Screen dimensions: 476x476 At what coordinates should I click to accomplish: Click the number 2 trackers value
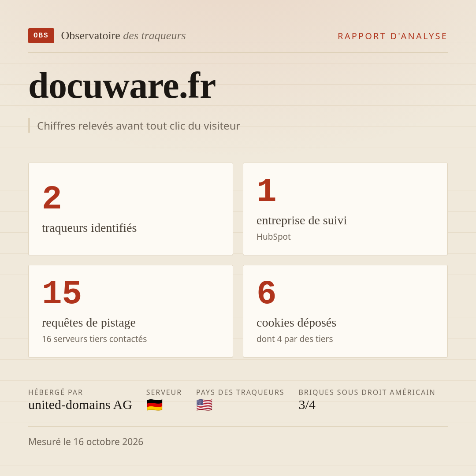pos(52,197)
